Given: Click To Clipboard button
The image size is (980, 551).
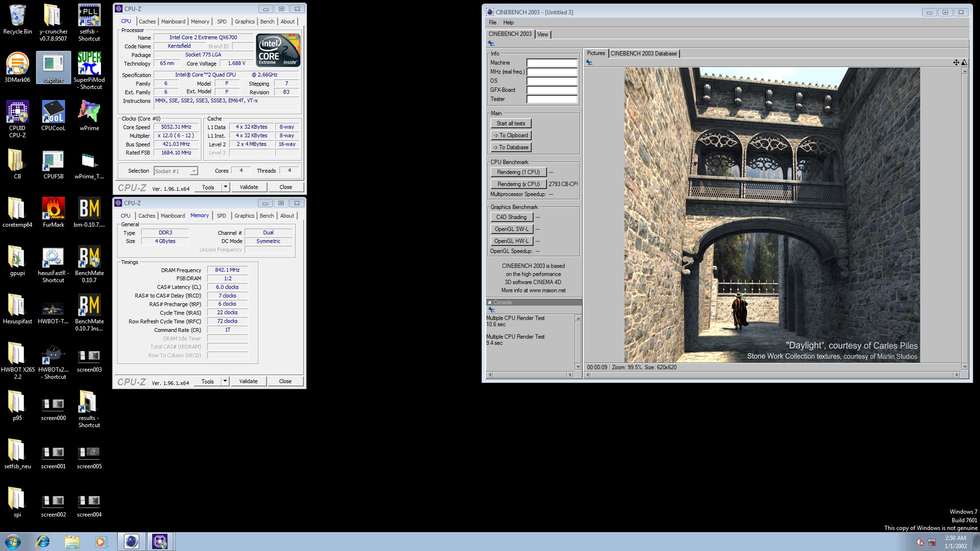Looking at the screenshot, I should pyautogui.click(x=511, y=135).
